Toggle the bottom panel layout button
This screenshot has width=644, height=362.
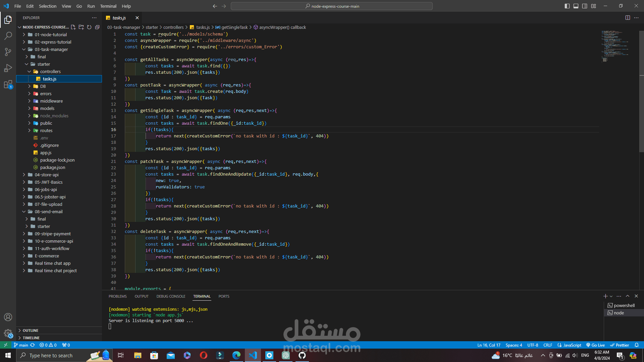point(576,6)
